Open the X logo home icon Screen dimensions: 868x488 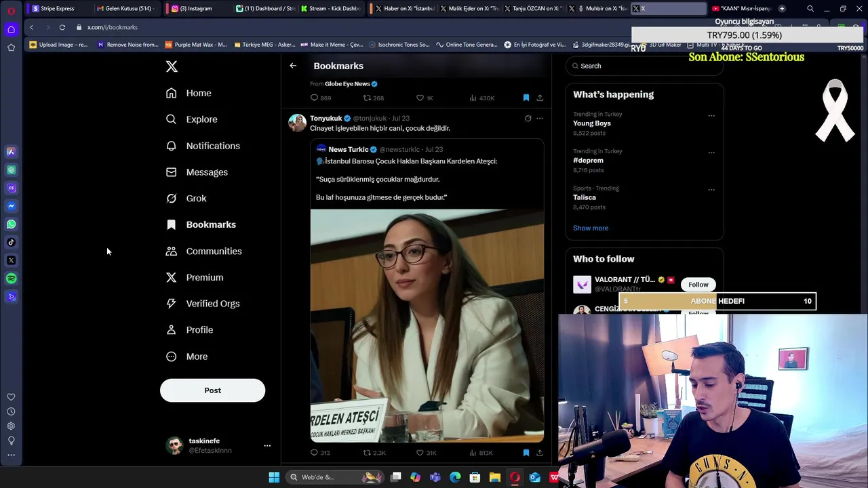coord(172,66)
